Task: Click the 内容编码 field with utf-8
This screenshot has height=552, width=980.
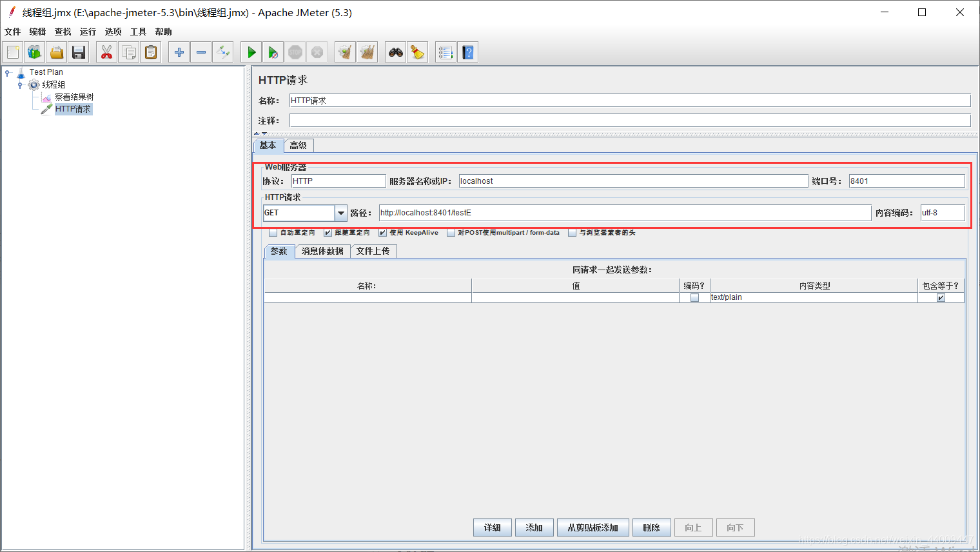Action: (x=943, y=213)
